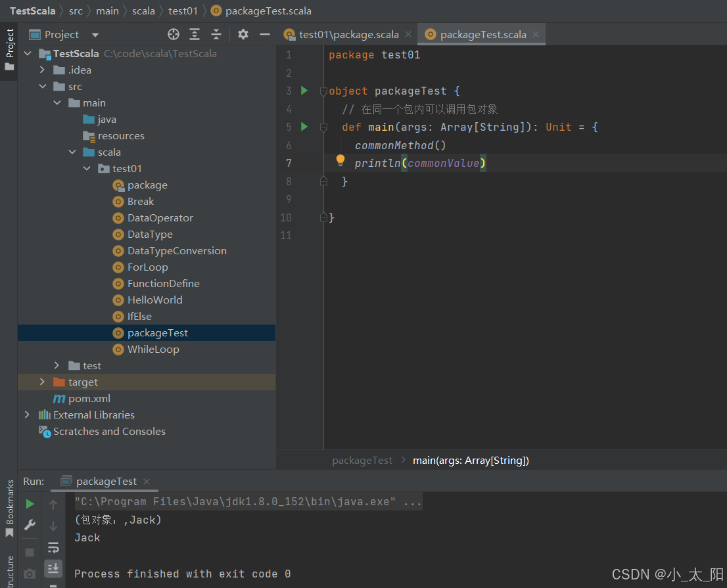Click the down-the-stack-trace arrow in Run panel
This screenshot has height=588, width=727.
click(x=53, y=526)
